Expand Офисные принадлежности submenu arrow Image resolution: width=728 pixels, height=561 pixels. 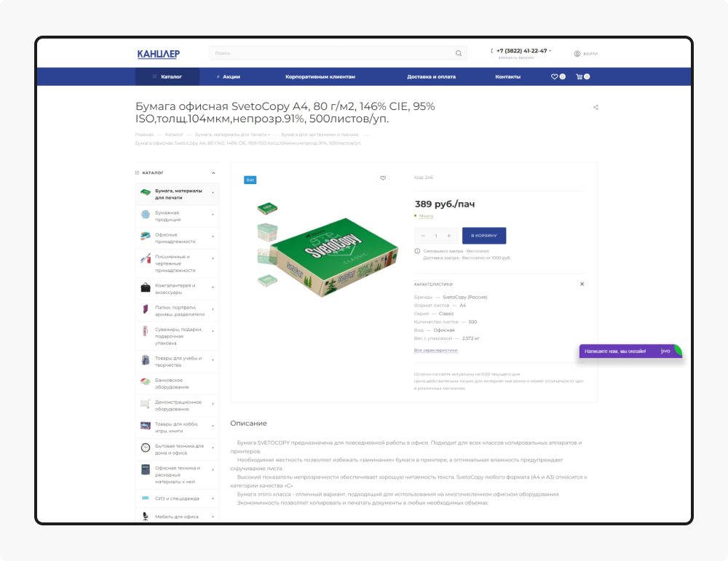tap(213, 236)
